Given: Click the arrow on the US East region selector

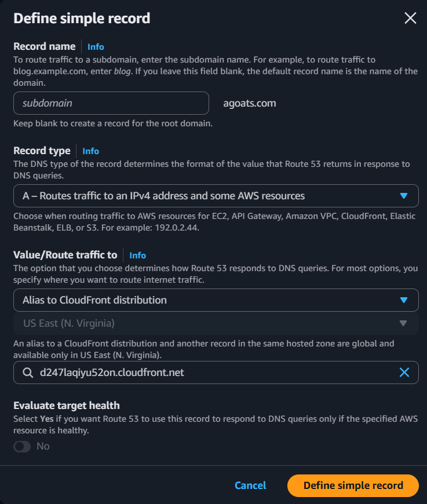Looking at the screenshot, I should 404,323.
